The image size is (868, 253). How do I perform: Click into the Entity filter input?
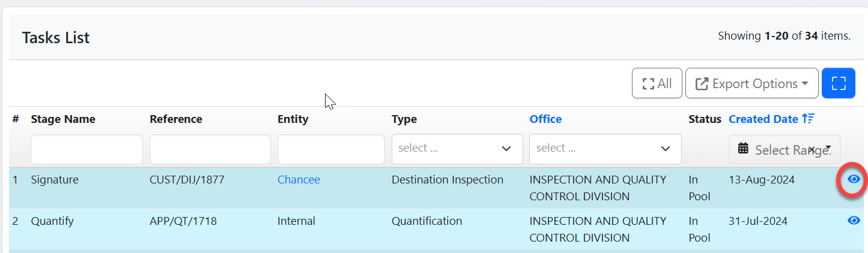(330, 149)
